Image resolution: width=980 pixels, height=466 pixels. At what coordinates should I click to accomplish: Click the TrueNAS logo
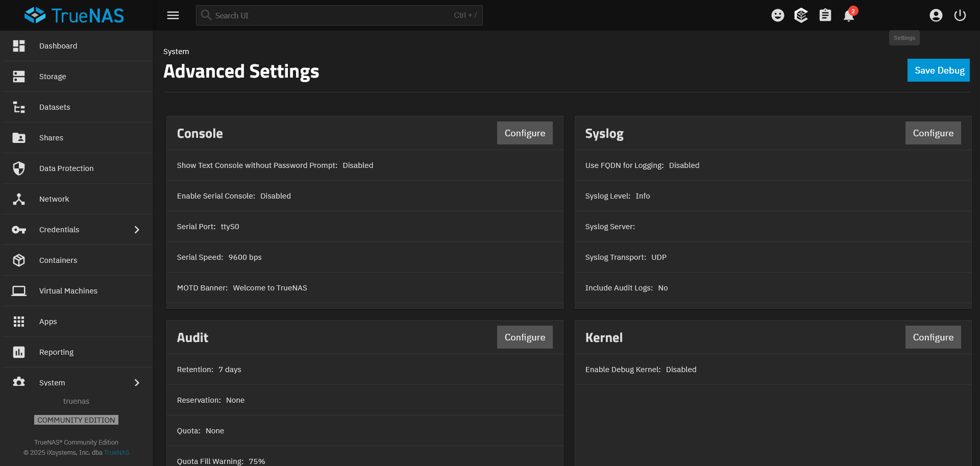pos(74,15)
